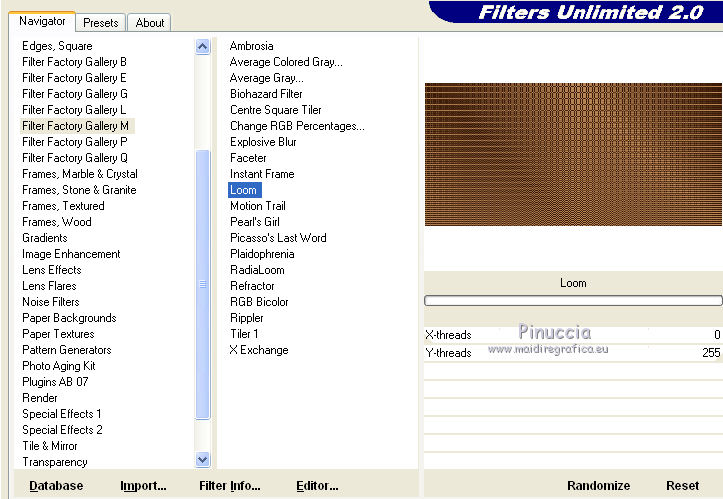The width and height of the screenshot is (723, 499).
Task: Choose the RGB Bicolor filter
Action: point(259,302)
